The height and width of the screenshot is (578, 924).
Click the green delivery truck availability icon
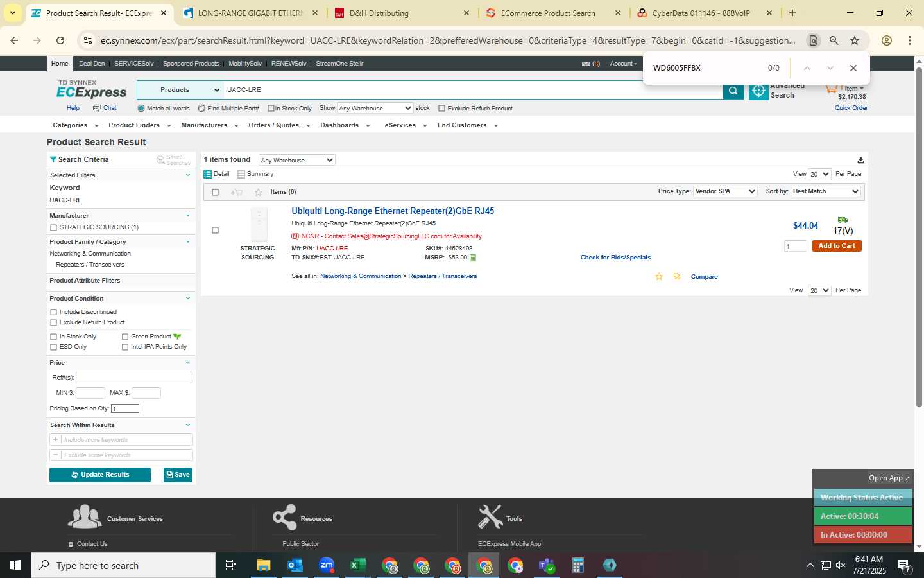click(843, 220)
